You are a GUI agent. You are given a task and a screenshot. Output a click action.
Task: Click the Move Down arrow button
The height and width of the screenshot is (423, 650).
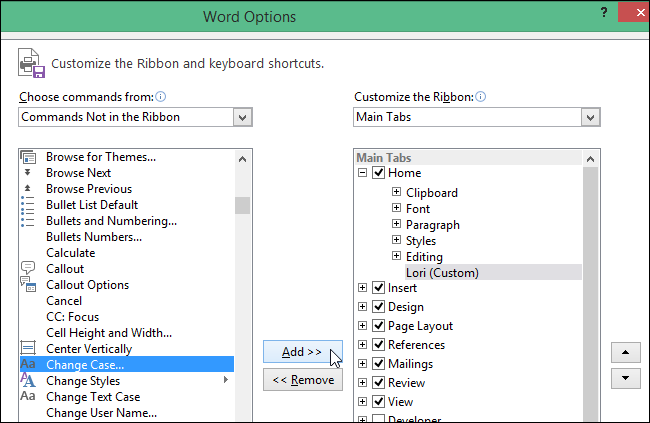625,377
